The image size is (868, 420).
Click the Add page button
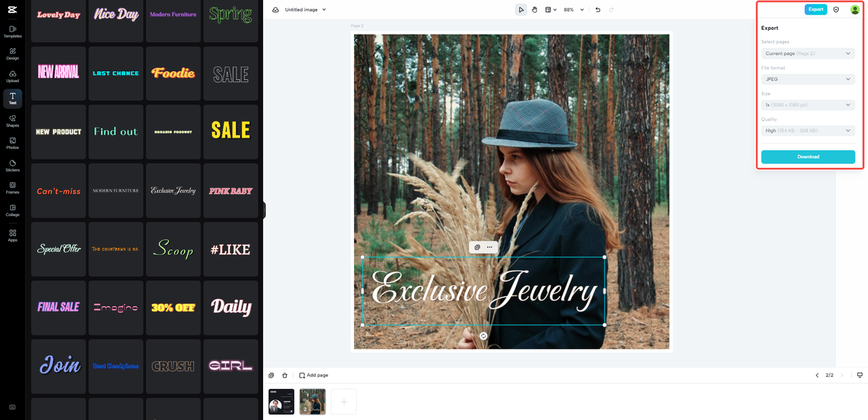click(313, 375)
